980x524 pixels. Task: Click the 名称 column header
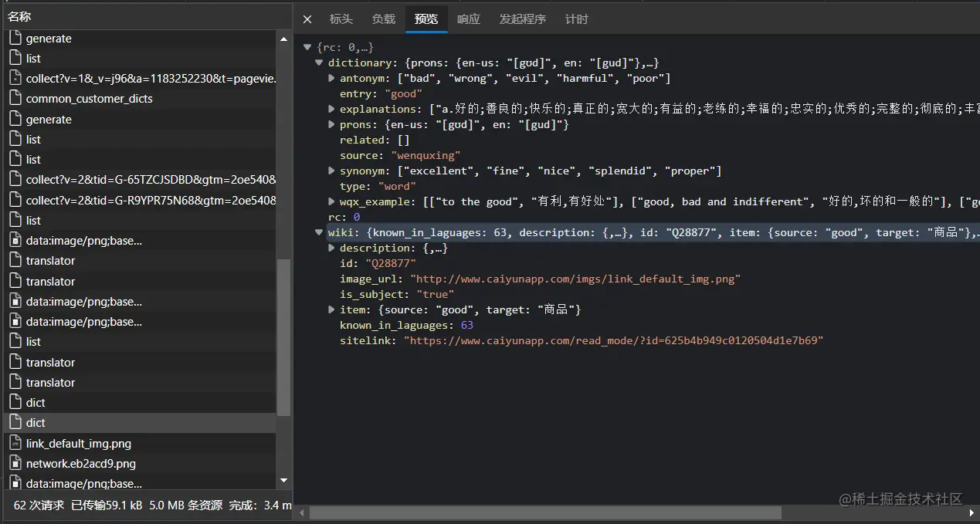[x=146, y=15]
